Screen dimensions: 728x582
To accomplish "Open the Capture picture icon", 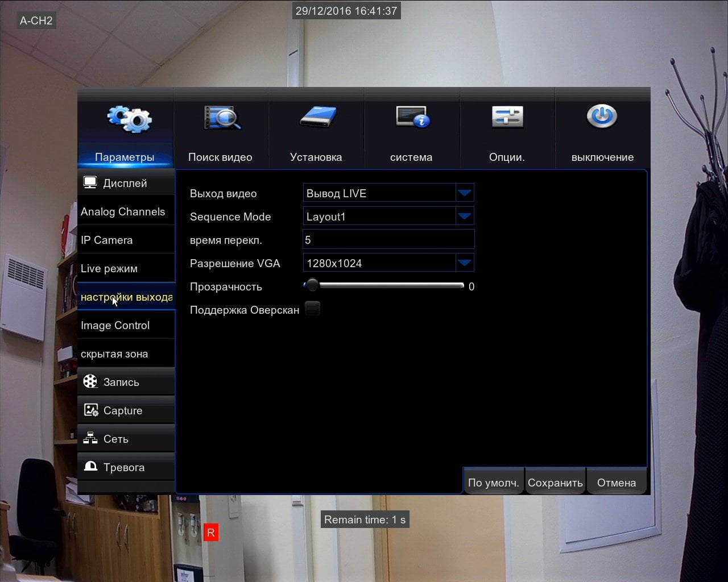I will [91, 410].
